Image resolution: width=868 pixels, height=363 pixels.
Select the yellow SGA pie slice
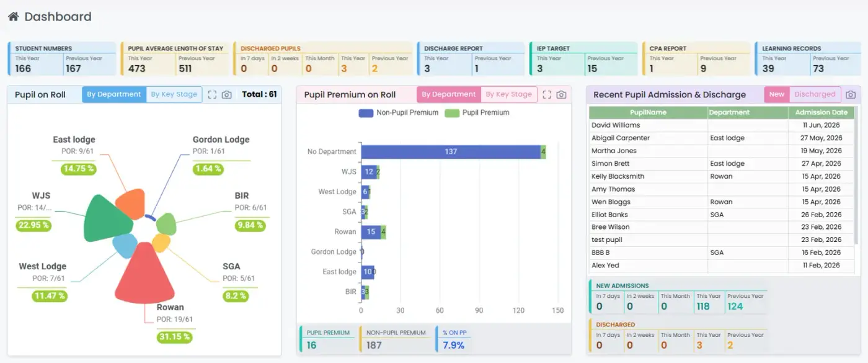pos(161,243)
